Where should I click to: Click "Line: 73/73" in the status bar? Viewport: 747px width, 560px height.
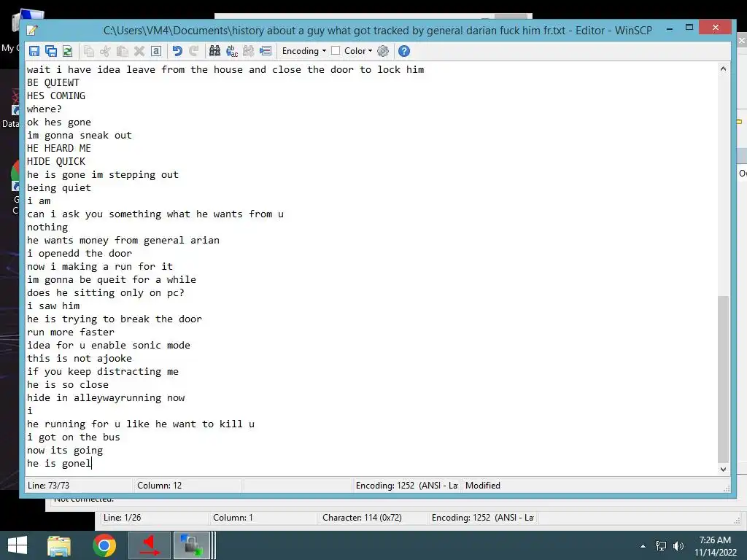tap(49, 485)
